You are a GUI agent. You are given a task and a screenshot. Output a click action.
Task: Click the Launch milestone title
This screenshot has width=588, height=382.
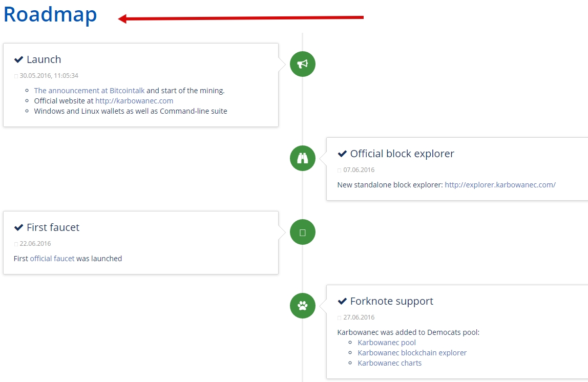point(44,59)
